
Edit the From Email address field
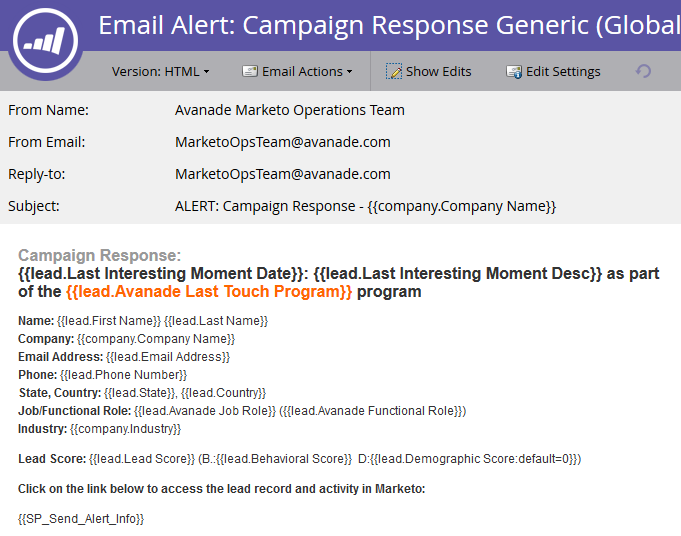coord(283,142)
